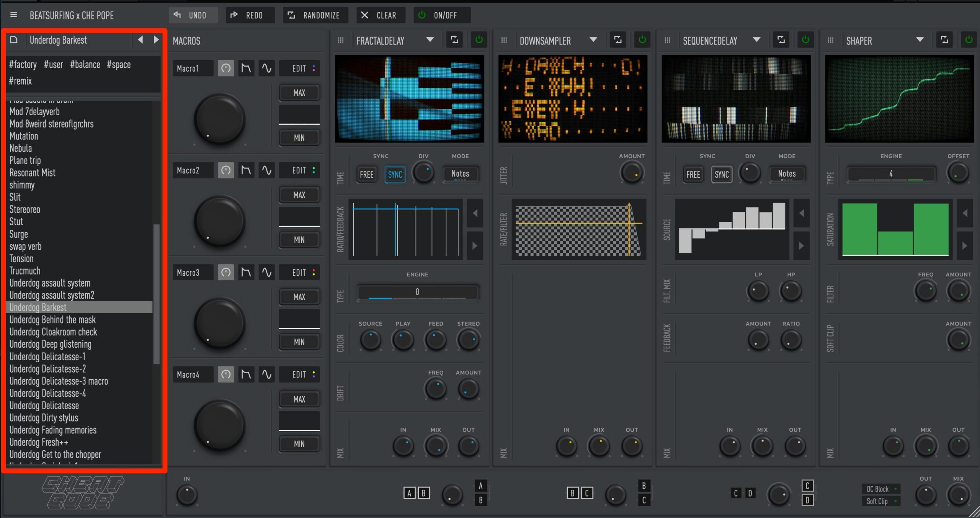Image resolution: width=980 pixels, height=518 pixels.
Task: Set FRACTALDELAY time to SYNC
Action: coord(395,175)
